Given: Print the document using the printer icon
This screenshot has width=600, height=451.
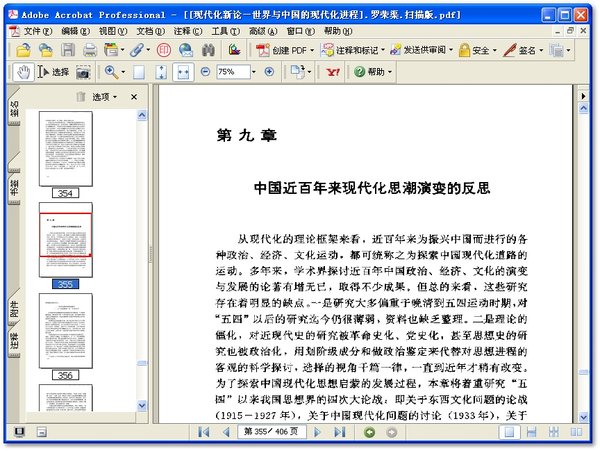Looking at the screenshot, I should coord(90,50).
